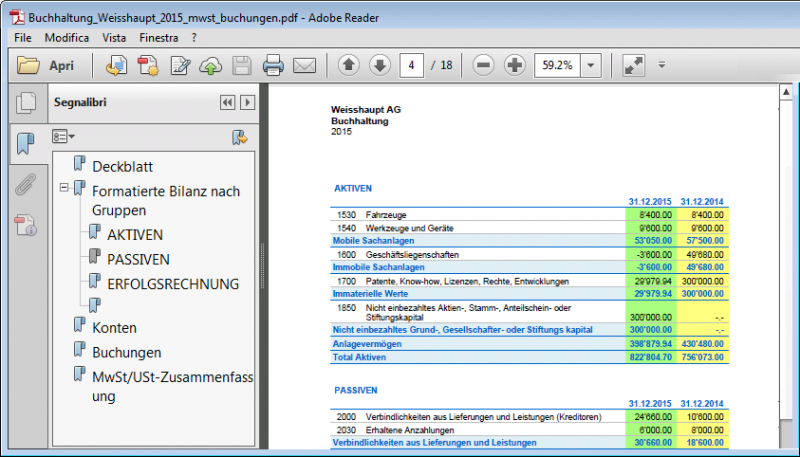Go to the next page arrow
The image size is (800, 457).
point(380,65)
